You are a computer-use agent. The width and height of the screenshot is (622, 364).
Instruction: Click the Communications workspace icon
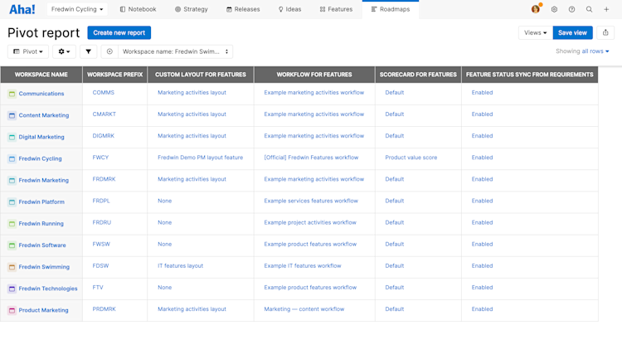pos(12,94)
